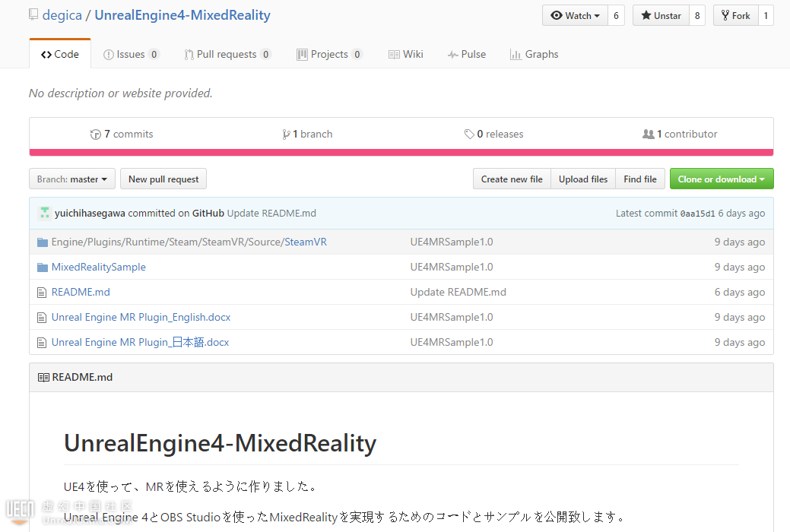Click the forks count 1
Screen dimensions: 790x532
766,16
